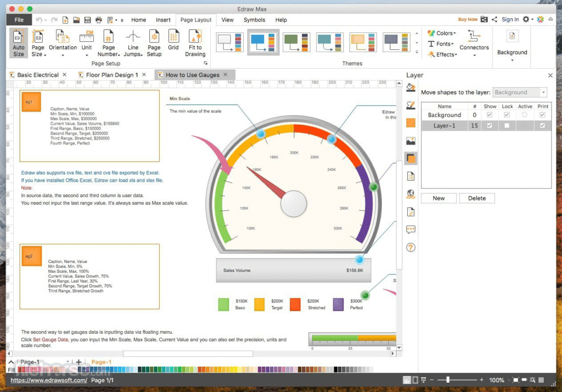Toggle the Grid display
Image resolution: width=562 pixels, height=392 pixels.
tap(173, 40)
